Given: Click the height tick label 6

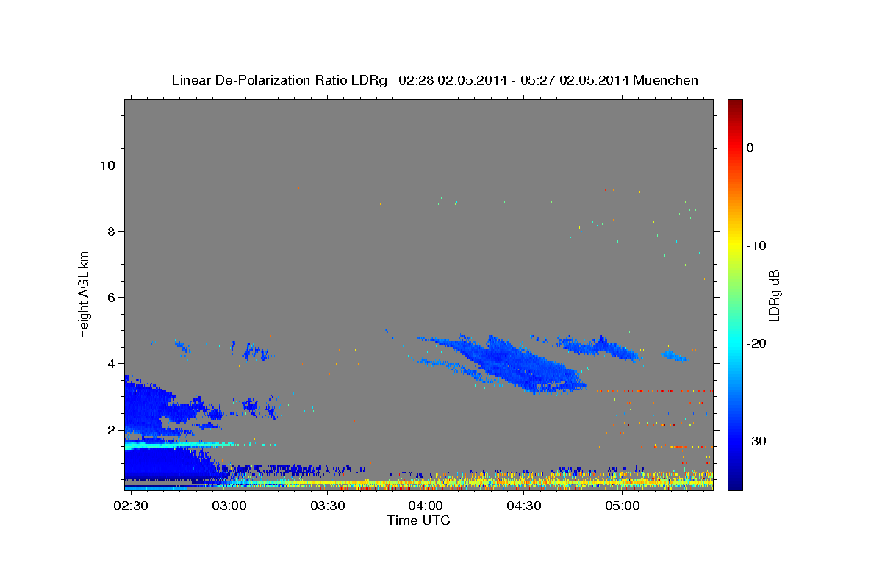Looking at the screenshot, I should (x=110, y=297).
